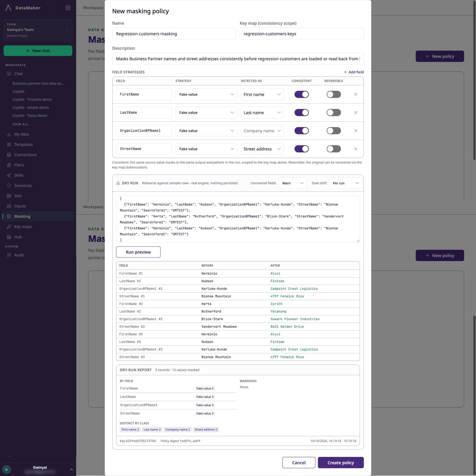Click the DataMaker logo icon
476x476 pixels.
click(8, 8)
